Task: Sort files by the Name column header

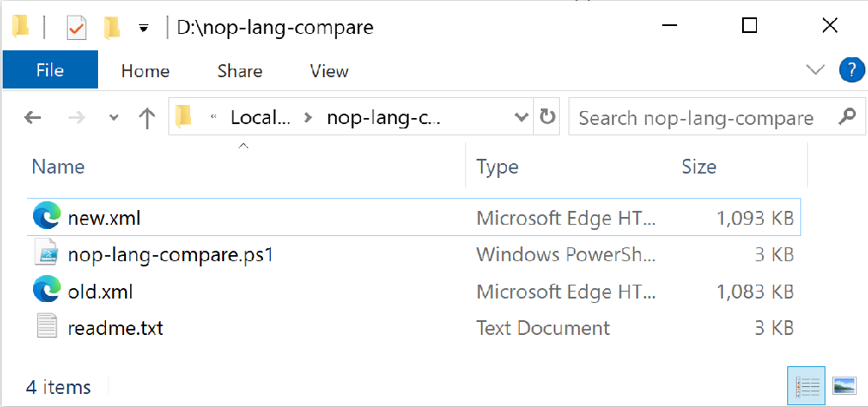Action: 58,167
